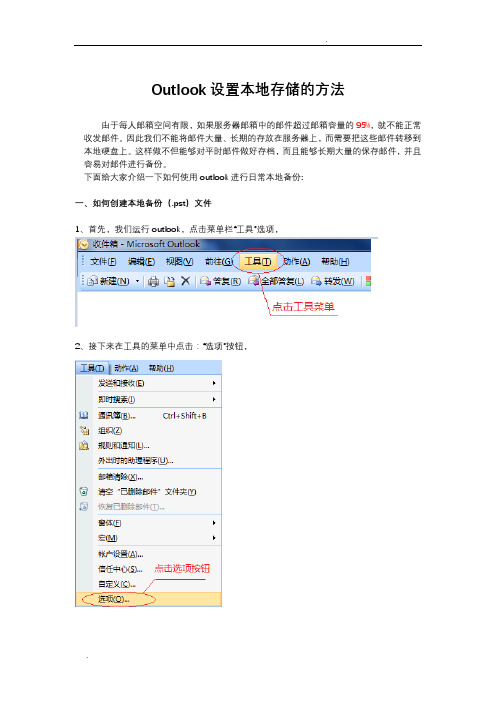Open the 文件(F) menu

click(103, 261)
